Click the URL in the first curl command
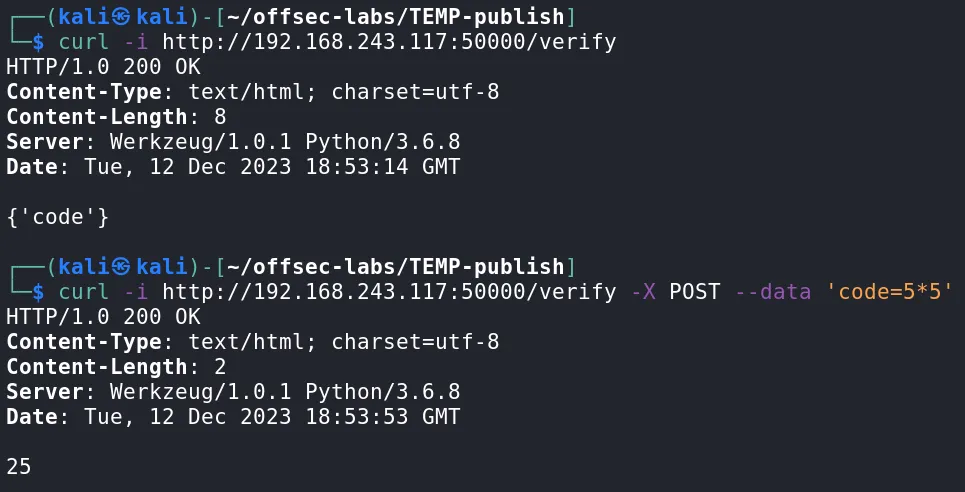Screen dimensions: 965x492 [x=389, y=42]
